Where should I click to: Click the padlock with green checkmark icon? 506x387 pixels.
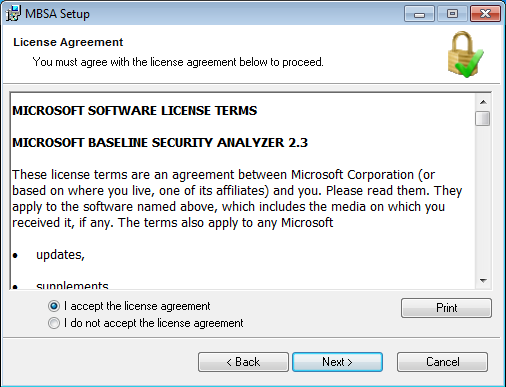pyautogui.click(x=465, y=54)
